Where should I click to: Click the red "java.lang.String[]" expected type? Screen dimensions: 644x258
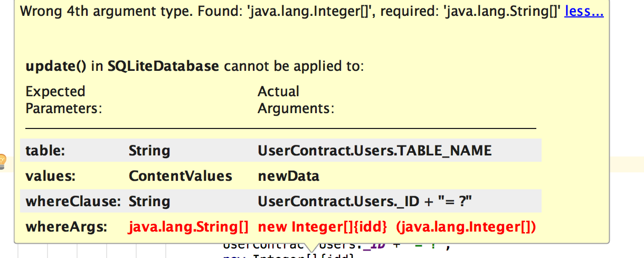188,227
